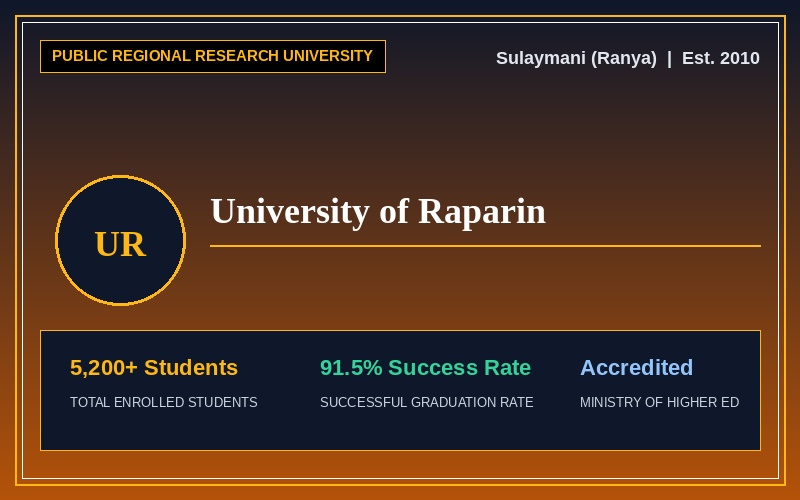The width and height of the screenshot is (800, 500).
Task: Select the Sulaymani (Ranya) location text
Action: coord(576,58)
